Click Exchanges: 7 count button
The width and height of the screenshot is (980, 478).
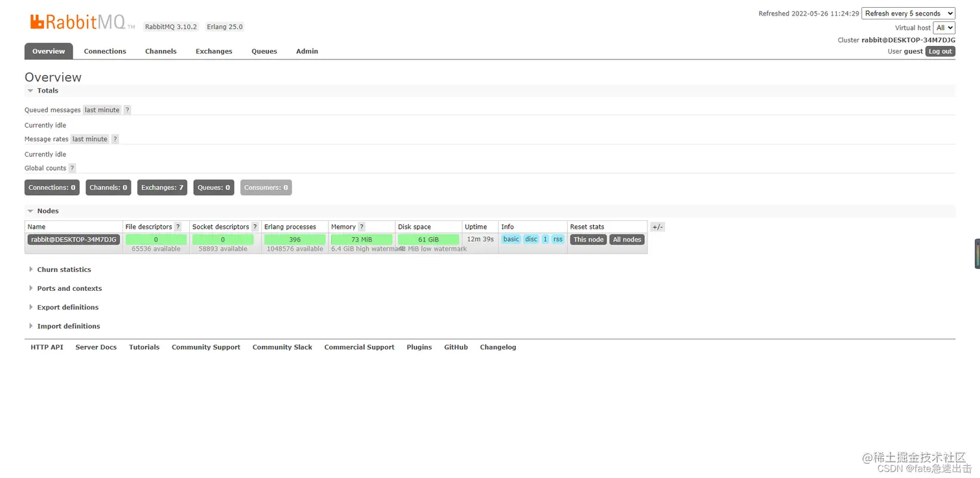(x=162, y=188)
